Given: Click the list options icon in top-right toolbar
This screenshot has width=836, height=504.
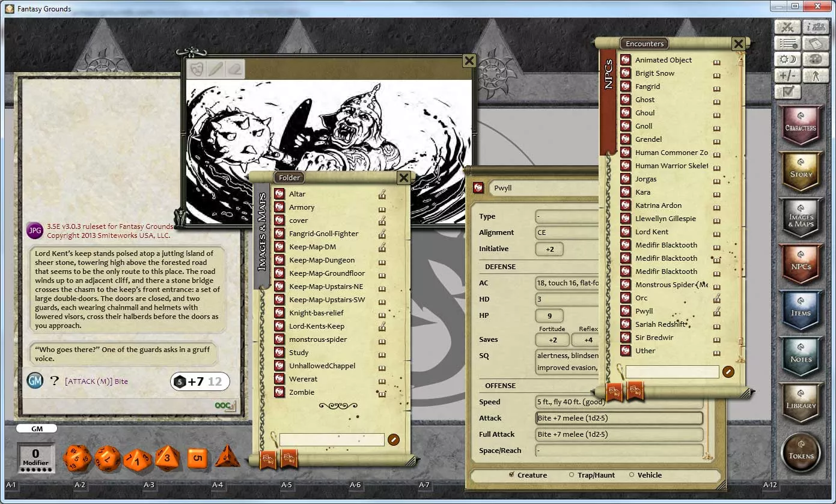Looking at the screenshot, I should pyautogui.click(x=788, y=43).
